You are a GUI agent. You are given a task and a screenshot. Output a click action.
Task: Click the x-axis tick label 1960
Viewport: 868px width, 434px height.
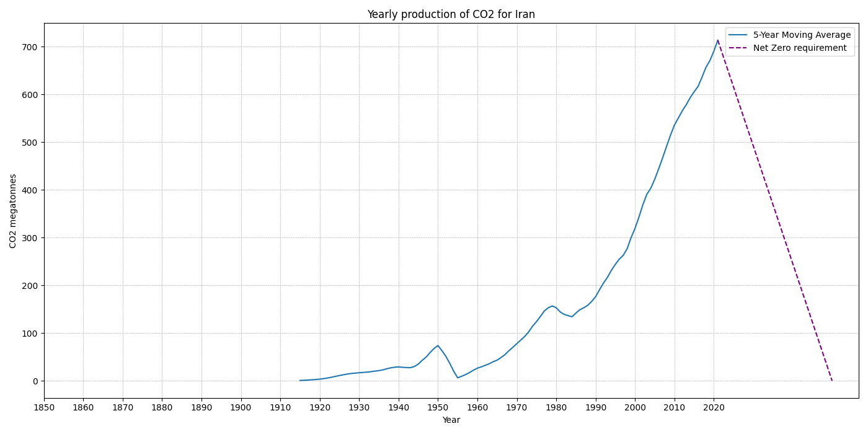click(x=477, y=407)
